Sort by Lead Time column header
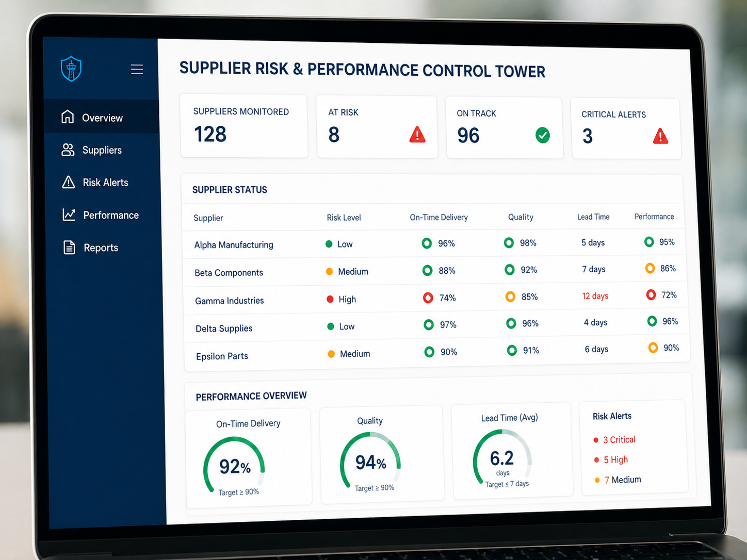Viewport: 747px width, 560px height. coord(593,217)
